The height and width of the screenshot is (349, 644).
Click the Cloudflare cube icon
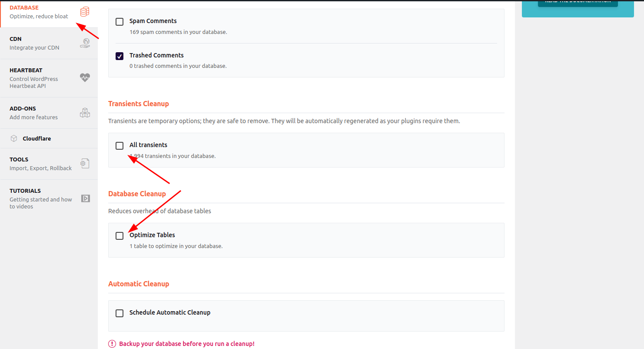click(14, 138)
